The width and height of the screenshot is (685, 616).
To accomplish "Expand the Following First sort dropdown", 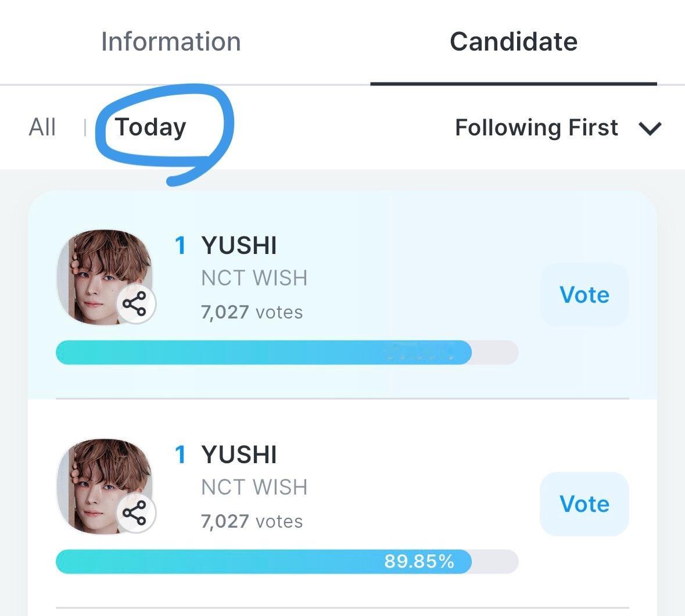I will 558,128.
